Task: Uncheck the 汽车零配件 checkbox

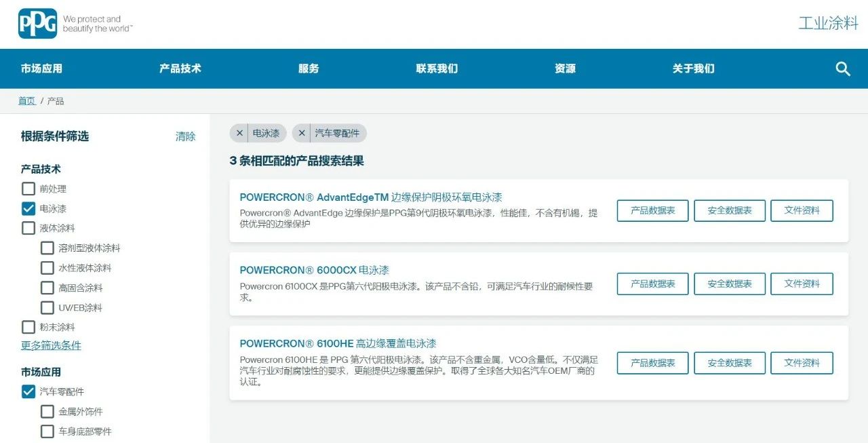Action: [28, 391]
